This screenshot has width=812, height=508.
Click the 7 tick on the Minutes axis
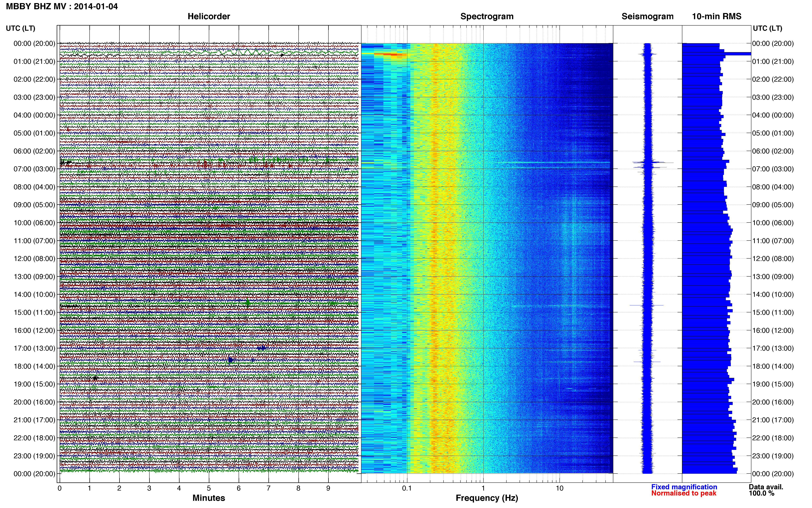[x=269, y=488]
